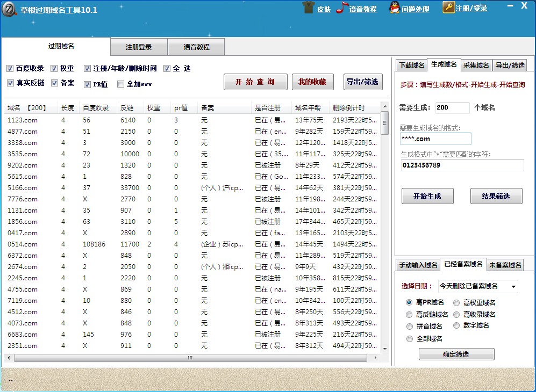Viewport: 536px width, 392px height.
Task: Click the music note voice tutorial icon
Action: (341, 8)
